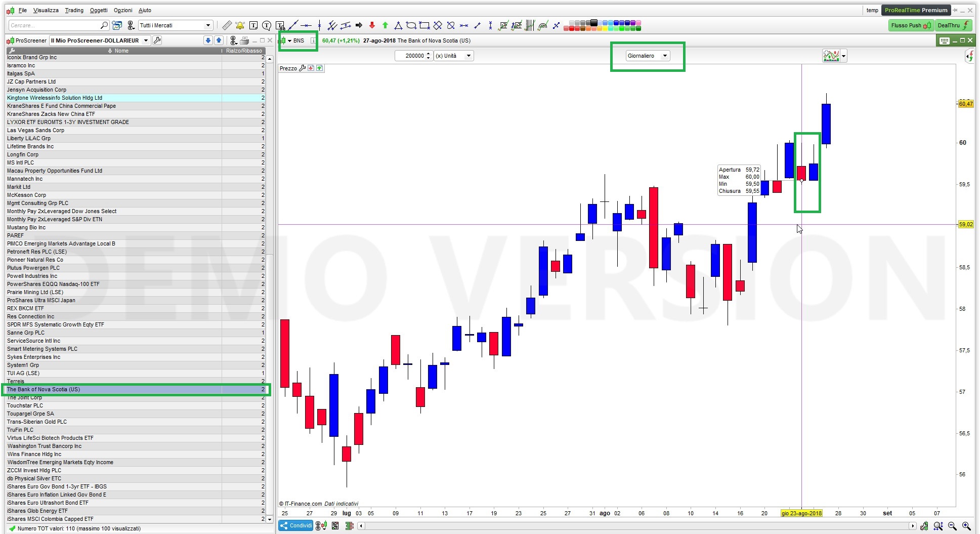Open the Aiuto menu
The width and height of the screenshot is (980, 534).
tap(145, 10)
